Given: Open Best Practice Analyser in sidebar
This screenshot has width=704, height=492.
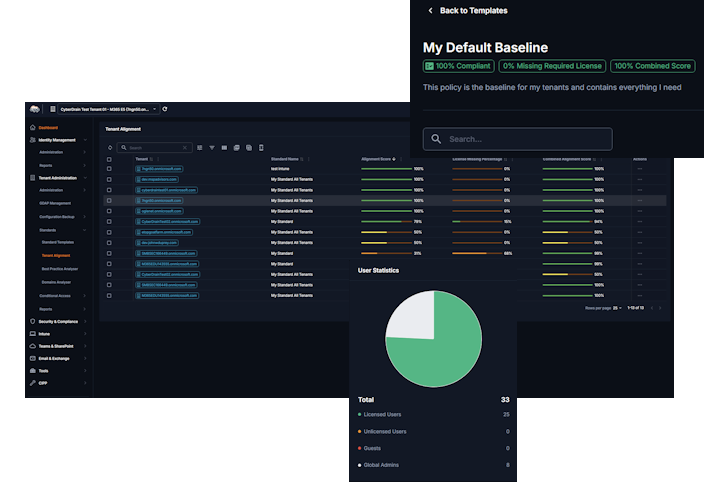Looking at the screenshot, I should (59, 269).
